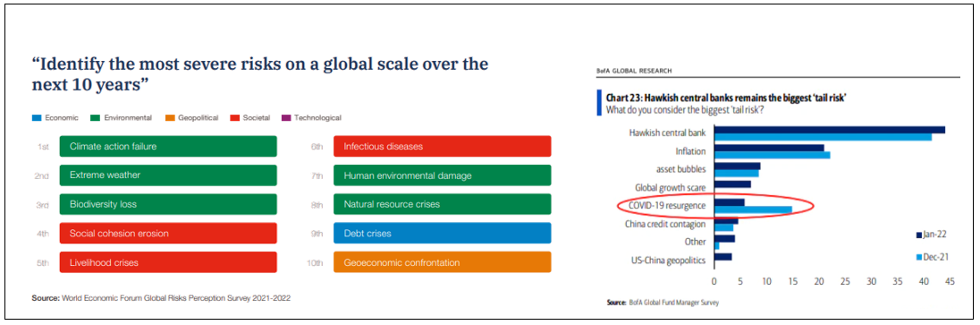Select the Infectious diseases bar
Viewport: 980px width, 325px height.
442,147
